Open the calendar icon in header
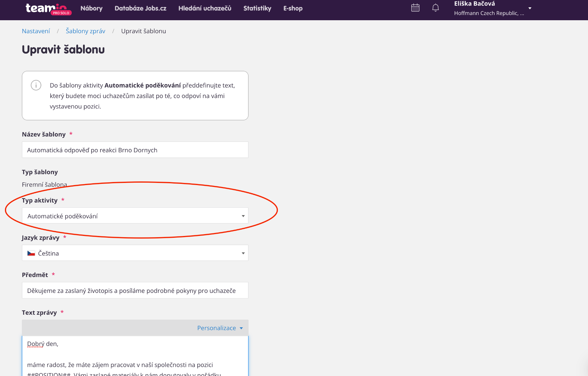The height and width of the screenshot is (376, 588). [x=415, y=8]
